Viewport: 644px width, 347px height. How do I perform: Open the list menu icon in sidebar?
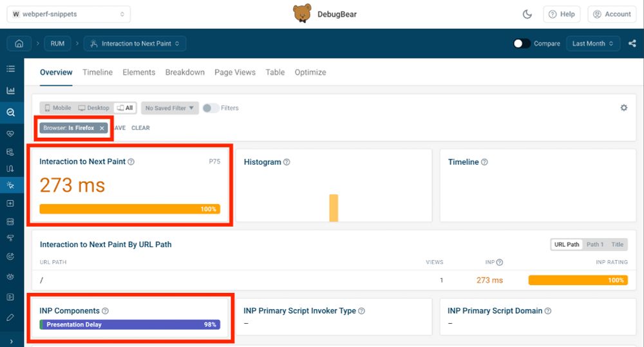[11, 69]
